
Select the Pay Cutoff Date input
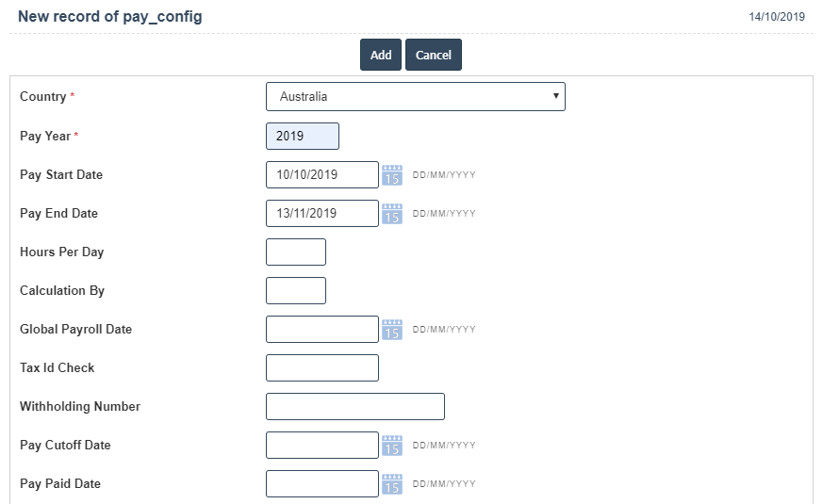321,446
